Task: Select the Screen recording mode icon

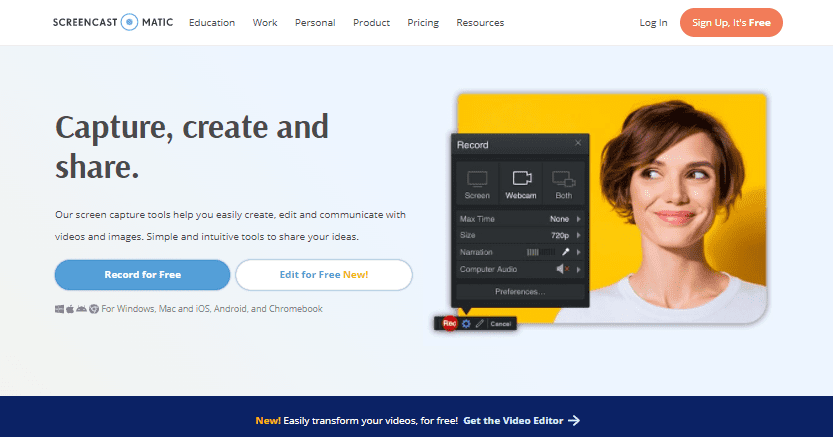Action: tap(477, 179)
